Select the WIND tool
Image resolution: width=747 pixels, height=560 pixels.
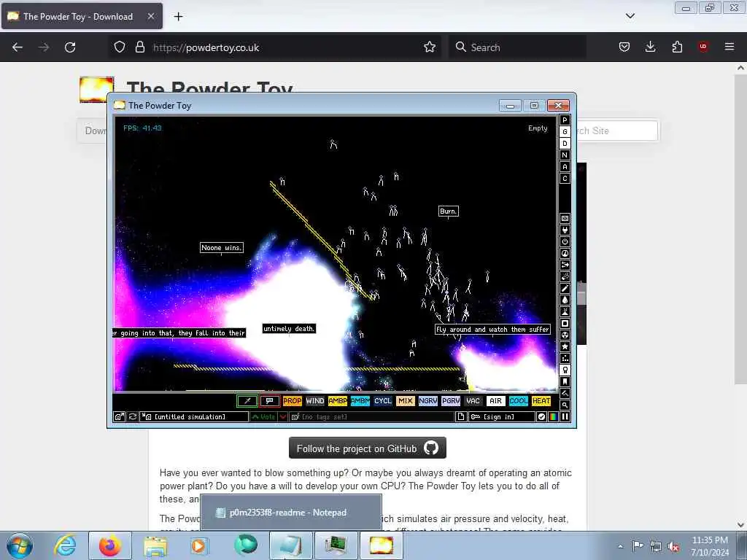tap(315, 401)
